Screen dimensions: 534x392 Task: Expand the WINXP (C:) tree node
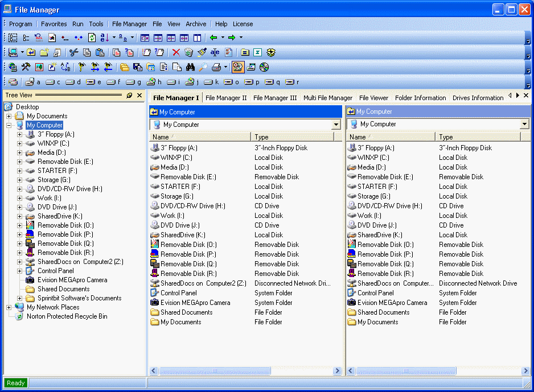pos(20,143)
